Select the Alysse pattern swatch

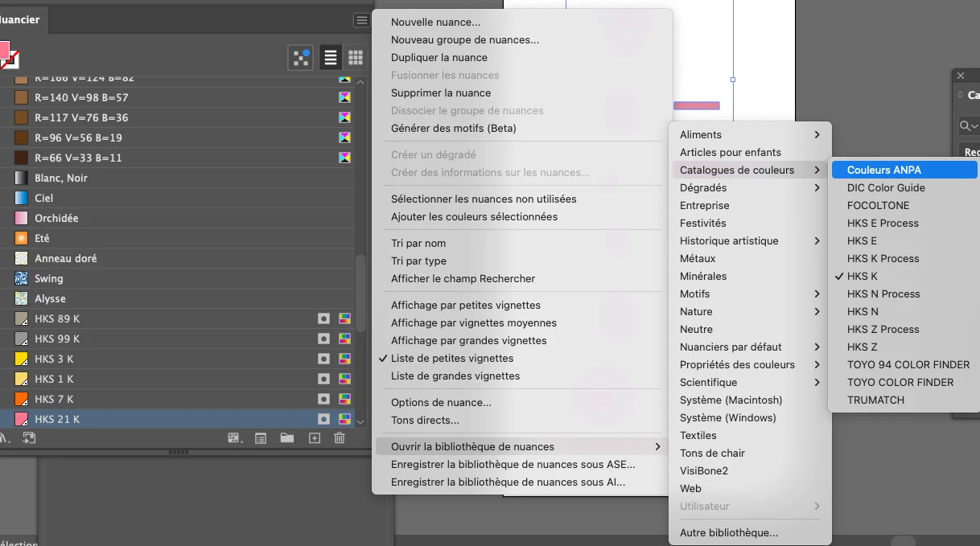coord(22,298)
